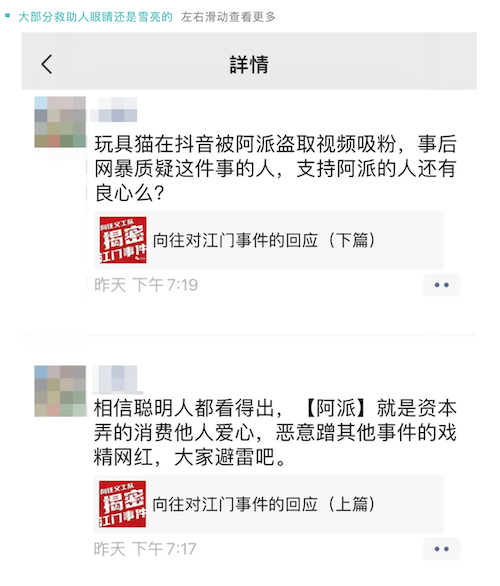Viewport: 500px width, 586px height.
Task: Click the timestamp 昨天 下午7:19
Action: click(x=146, y=285)
